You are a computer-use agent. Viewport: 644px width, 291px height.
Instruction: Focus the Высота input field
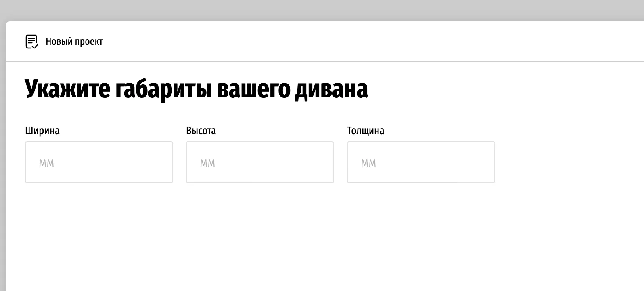(260, 162)
